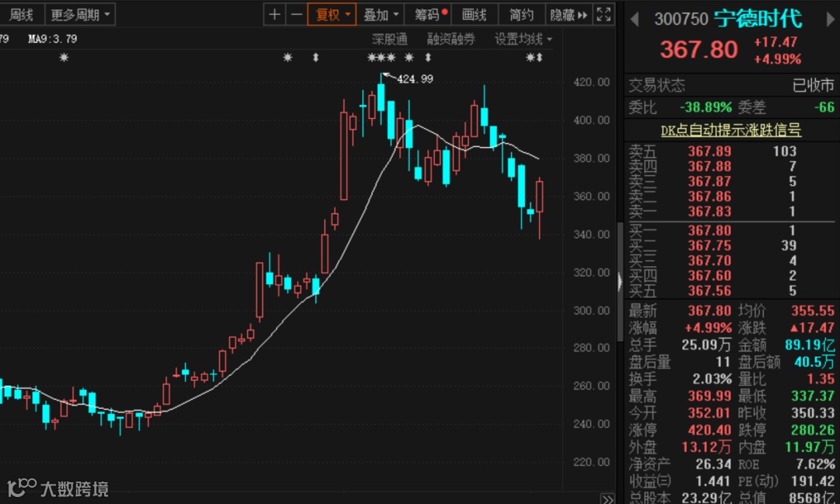Click the 最低 337.37 value

point(813,397)
